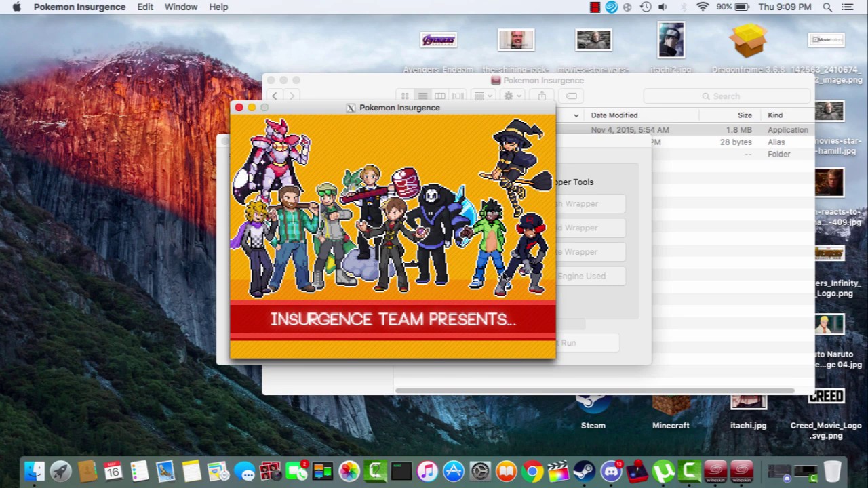
Task: Open Finder from the Dock
Action: click(x=34, y=471)
